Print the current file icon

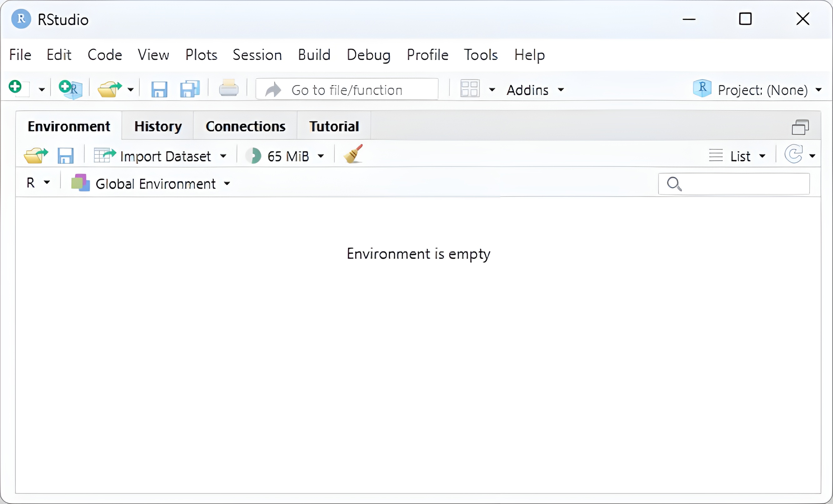coord(229,88)
